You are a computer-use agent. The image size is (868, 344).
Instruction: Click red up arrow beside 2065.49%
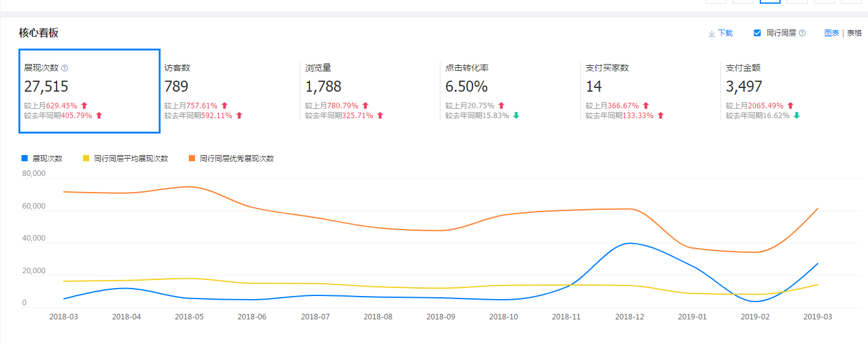[790, 106]
